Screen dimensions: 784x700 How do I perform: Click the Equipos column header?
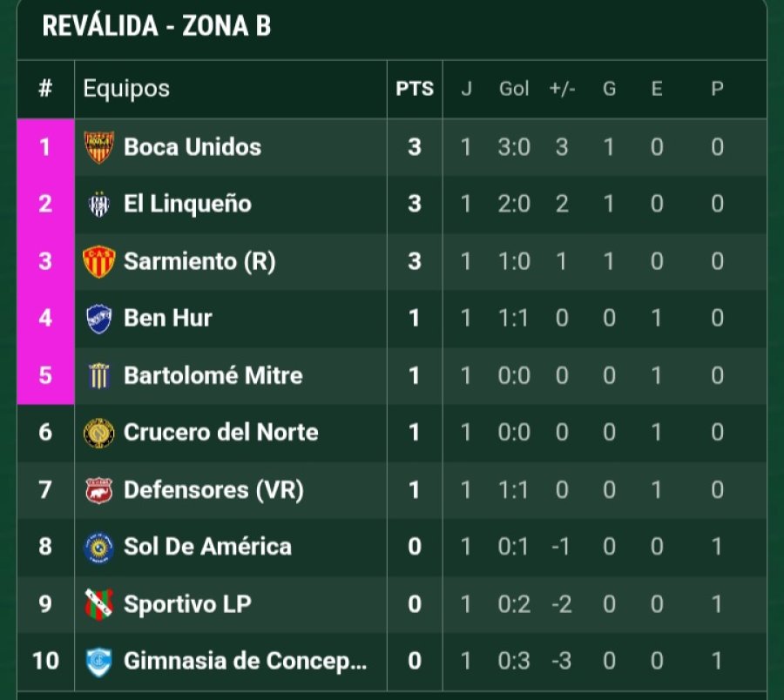point(126,89)
